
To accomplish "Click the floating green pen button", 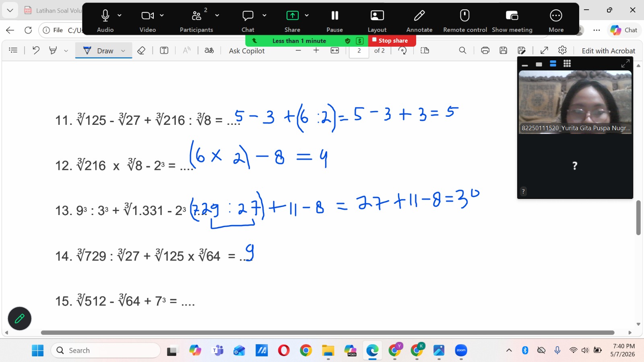I will click(x=20, y=319).
